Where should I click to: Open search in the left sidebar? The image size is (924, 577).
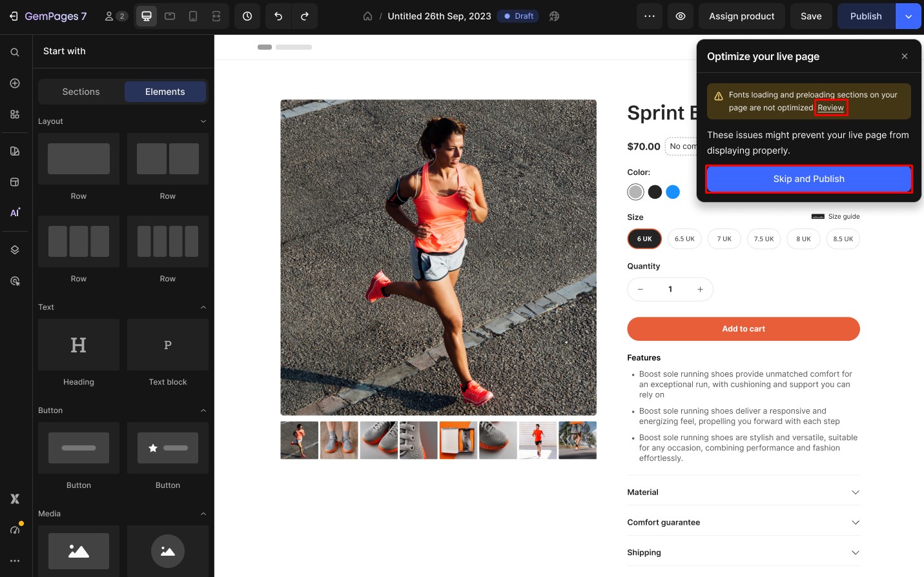click(x=15, y=52)
